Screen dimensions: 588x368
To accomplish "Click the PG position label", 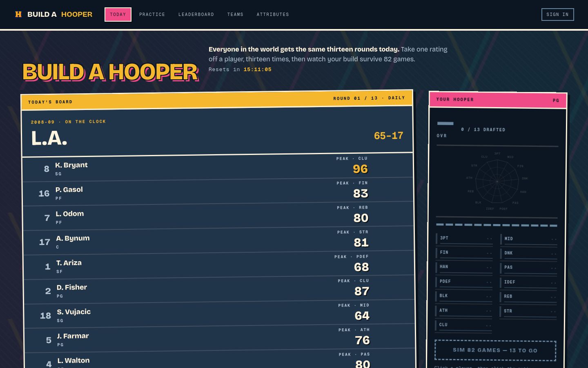I will point(556,101).
